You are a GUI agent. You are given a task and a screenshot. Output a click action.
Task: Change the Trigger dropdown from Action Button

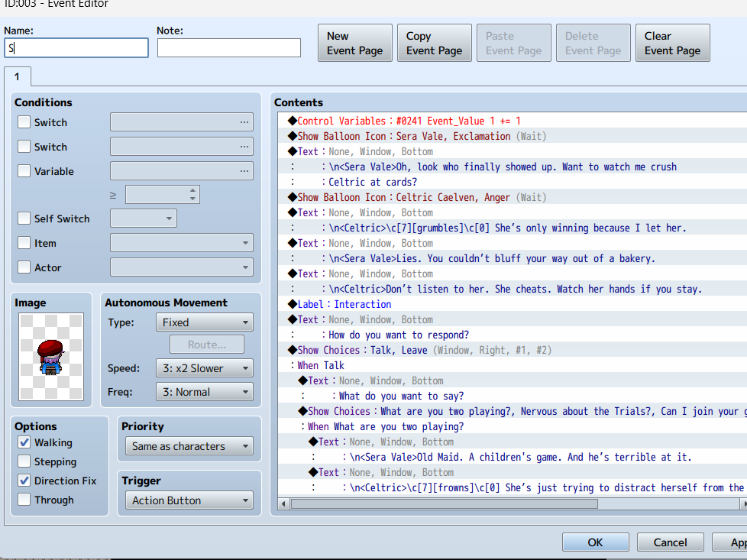[188, 500]
